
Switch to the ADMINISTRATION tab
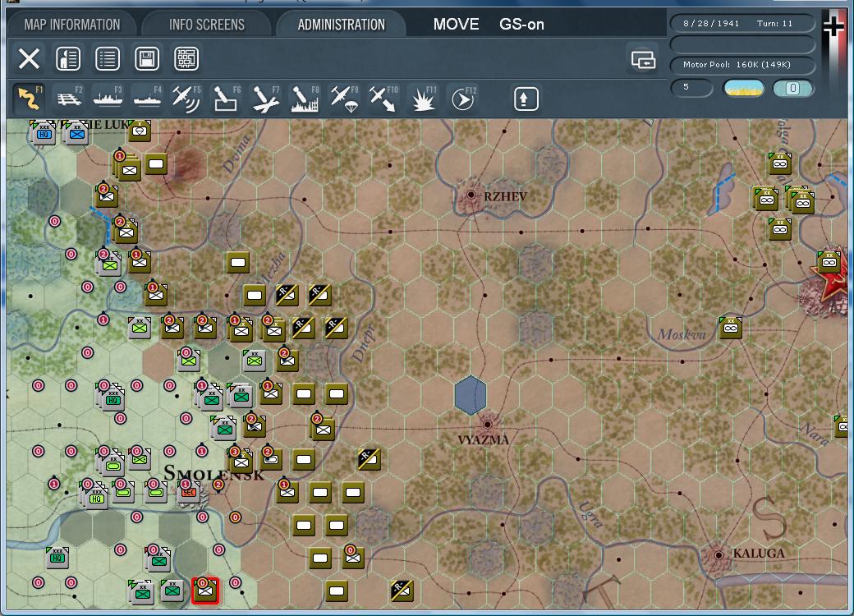[x=341, y=25]
